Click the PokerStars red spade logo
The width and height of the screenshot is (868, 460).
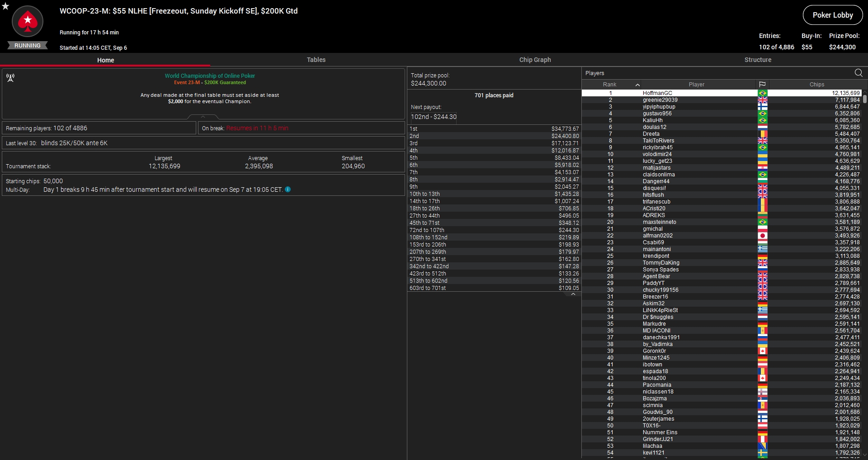pyautogui.click(x=28, y=21)
